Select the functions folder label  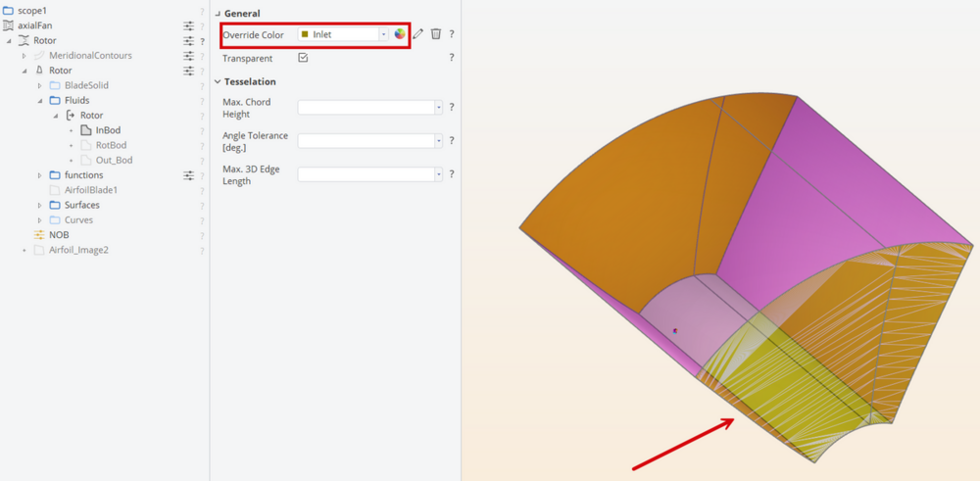83,175
